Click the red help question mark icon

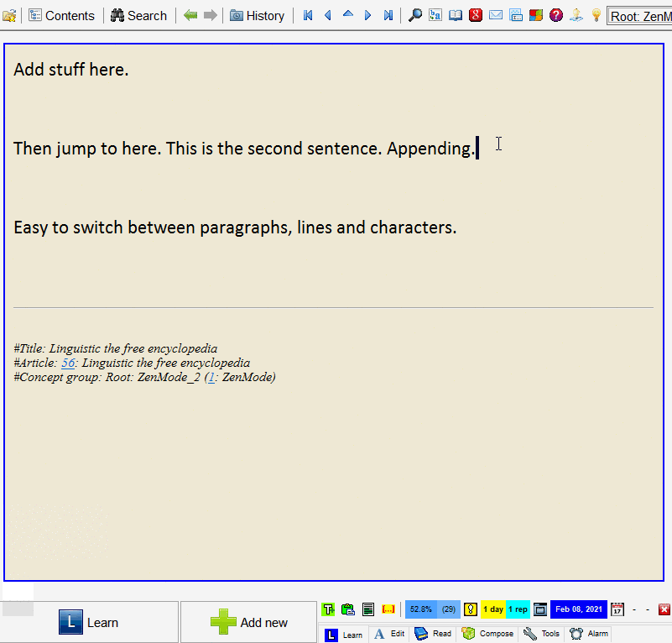coord(556,15)
